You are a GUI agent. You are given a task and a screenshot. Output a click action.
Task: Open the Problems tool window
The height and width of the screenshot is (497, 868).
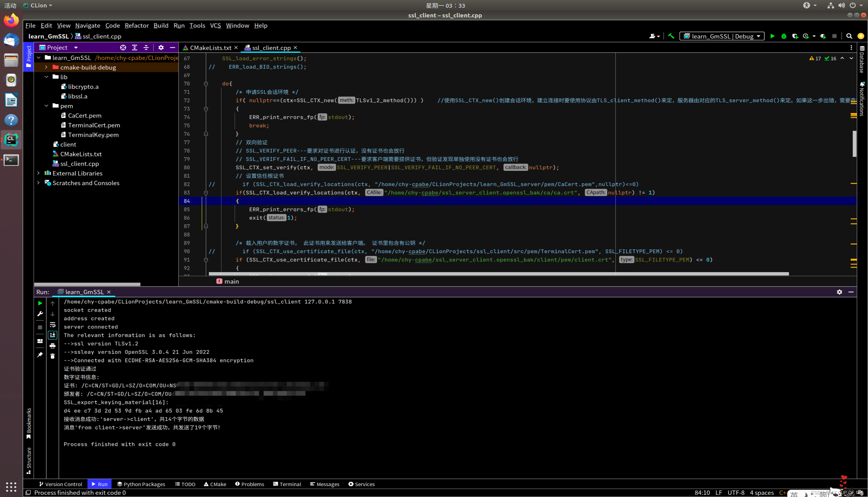click(250, 484)
